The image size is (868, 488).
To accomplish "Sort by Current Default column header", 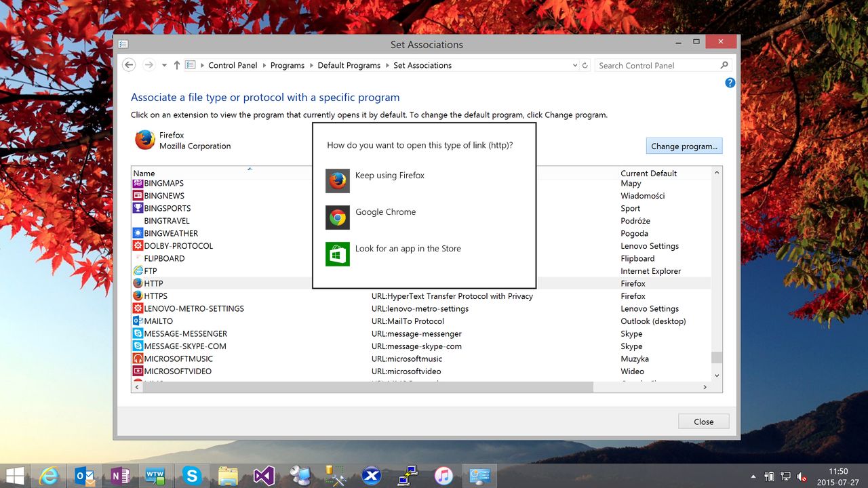I will (x=648, y=174).
